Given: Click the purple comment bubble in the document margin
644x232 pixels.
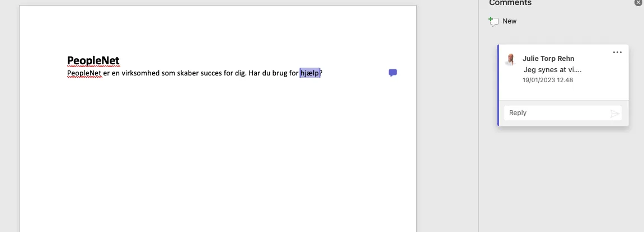Looking at the screenshot, I should click(x=393, y=73).
